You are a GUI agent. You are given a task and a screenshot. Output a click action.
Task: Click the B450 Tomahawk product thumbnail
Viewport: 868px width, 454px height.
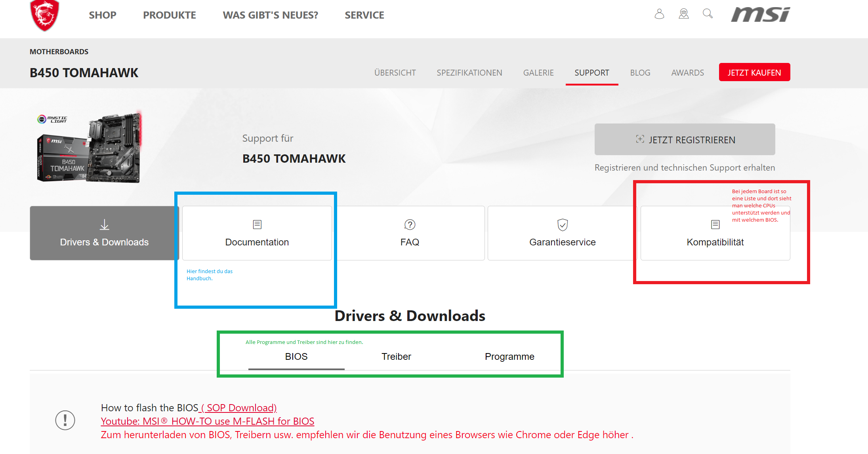pos(89,148)
